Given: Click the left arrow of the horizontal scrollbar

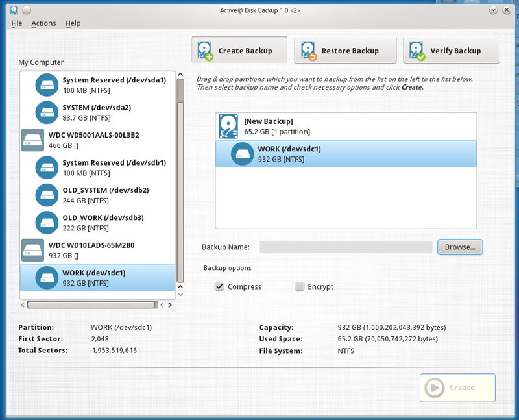Looking at the screenshot, I should coord(23,304).
